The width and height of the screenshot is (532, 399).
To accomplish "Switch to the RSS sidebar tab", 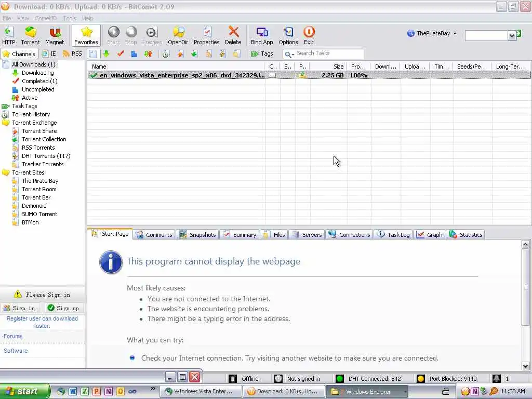I will (73, 54).
